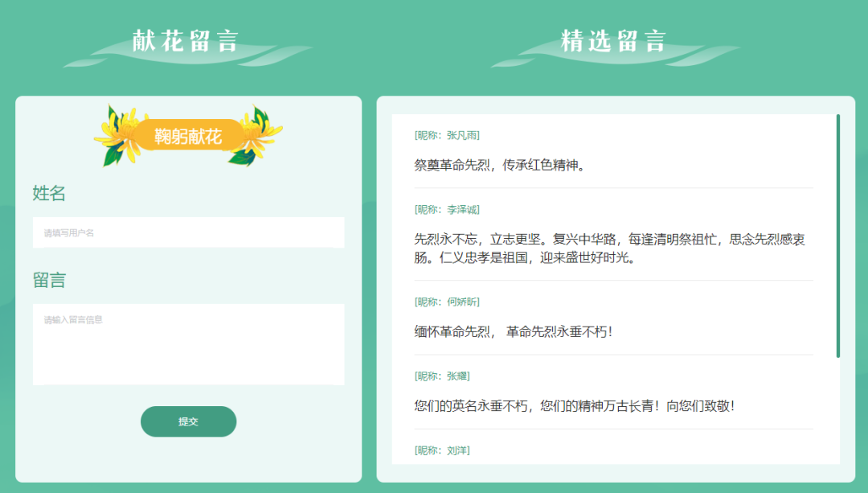
Task: Select message starting with 先烈永不忘
Action: coord(609,249)
